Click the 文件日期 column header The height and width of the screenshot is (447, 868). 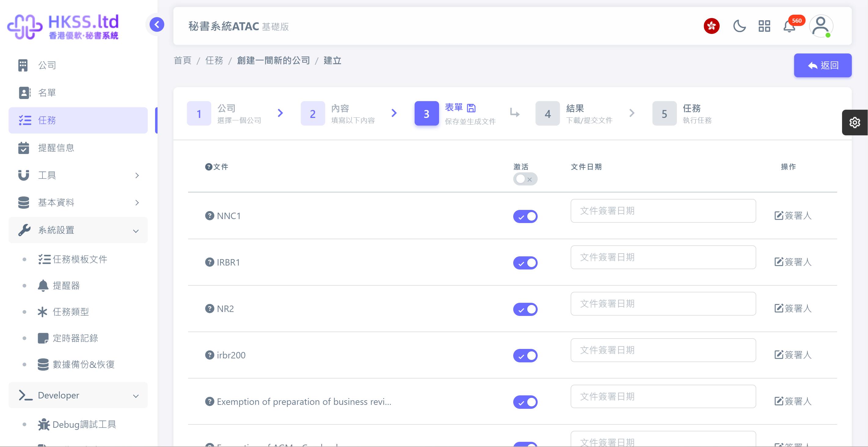point(586,167)
